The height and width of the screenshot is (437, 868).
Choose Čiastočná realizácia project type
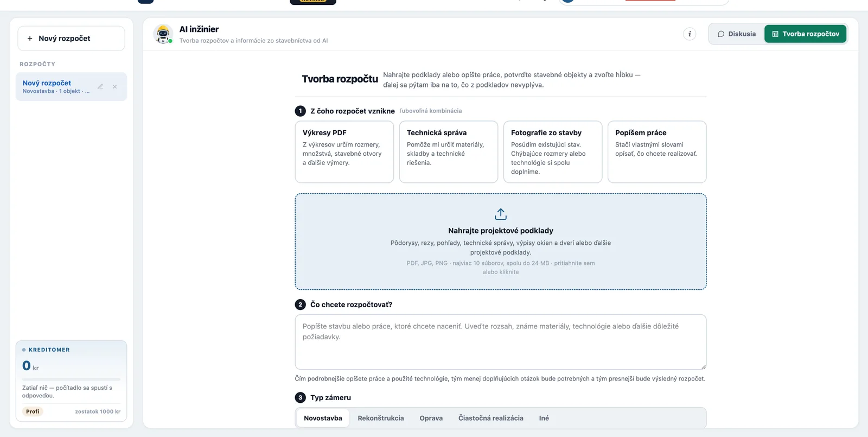tap(491, 418)
